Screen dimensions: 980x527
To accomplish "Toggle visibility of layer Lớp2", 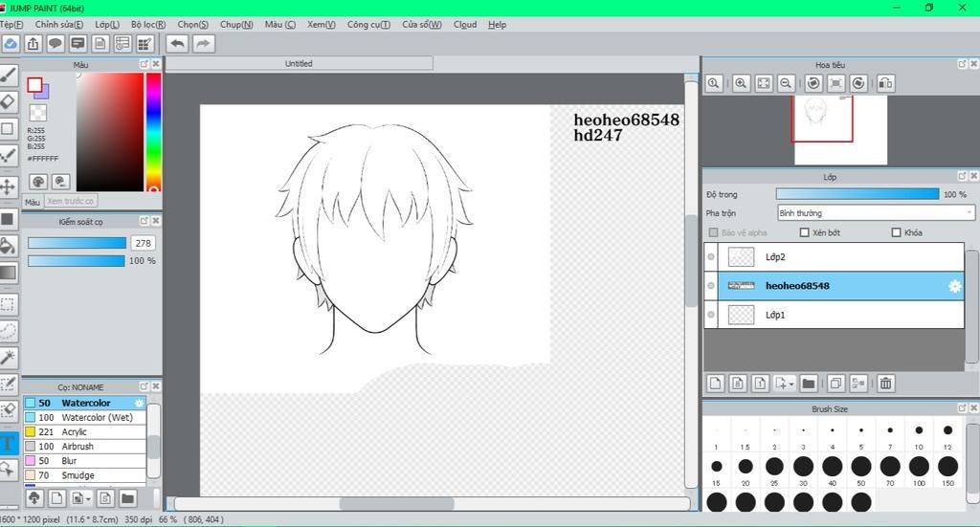I will (711, 256).
